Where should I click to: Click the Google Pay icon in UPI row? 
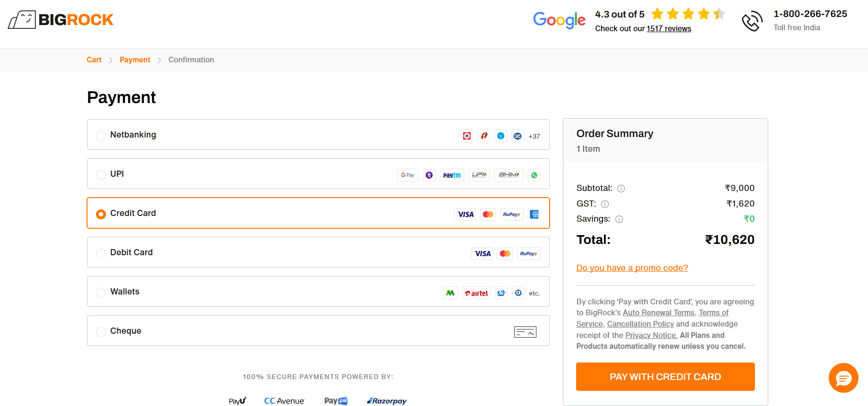coord(408,175)
